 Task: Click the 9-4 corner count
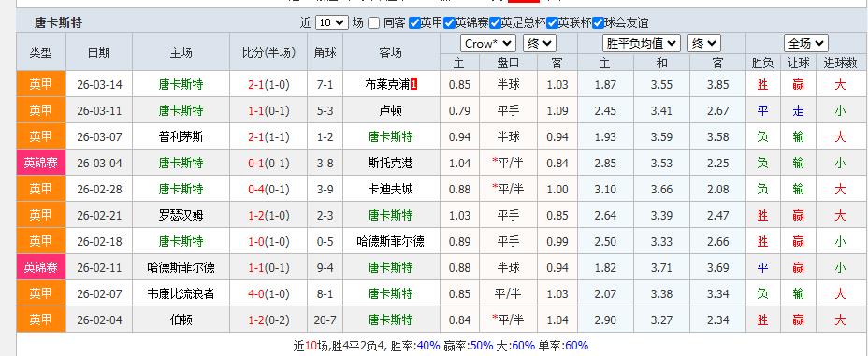click(x=325, y=268)
